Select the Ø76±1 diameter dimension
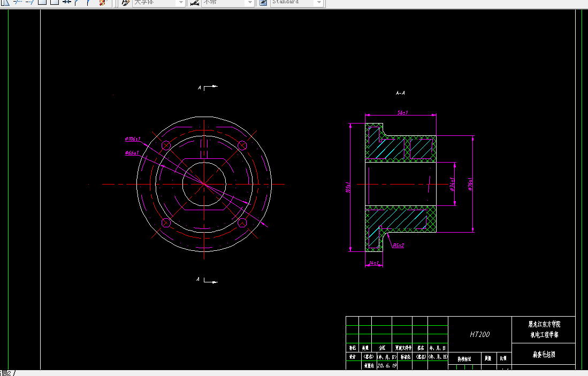 pyautogui.click(x=470, y=184)
